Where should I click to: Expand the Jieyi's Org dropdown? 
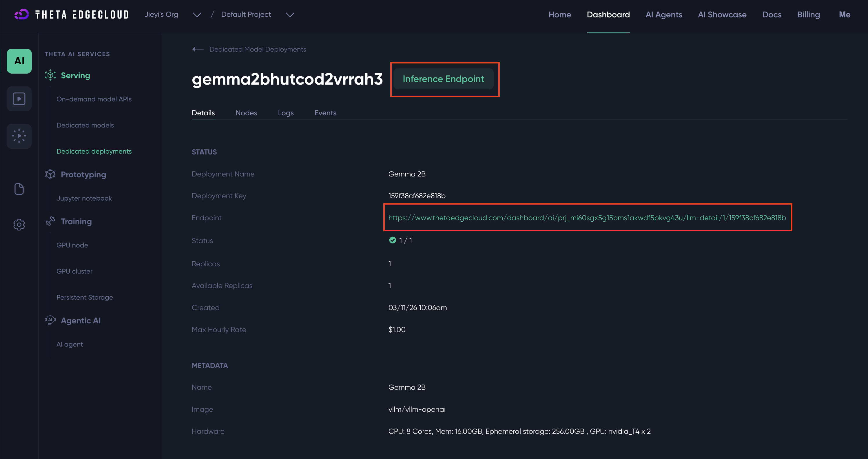click(x=197, y=14)
